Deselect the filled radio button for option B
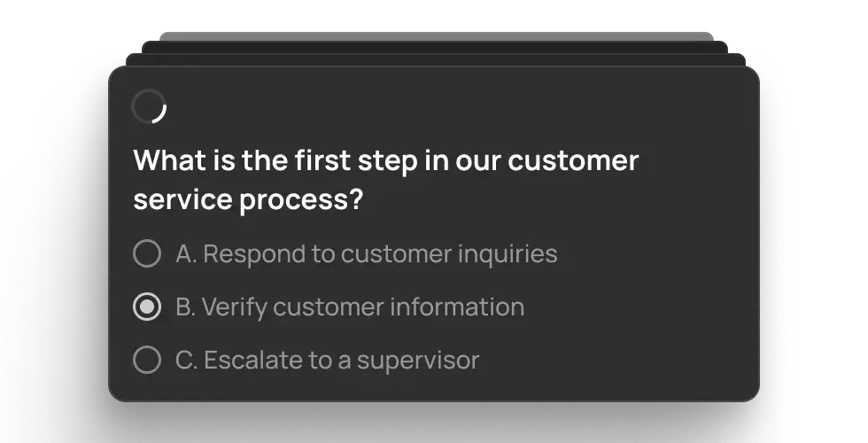This screenshot has width=868, height=443. [x=147, y=307]
